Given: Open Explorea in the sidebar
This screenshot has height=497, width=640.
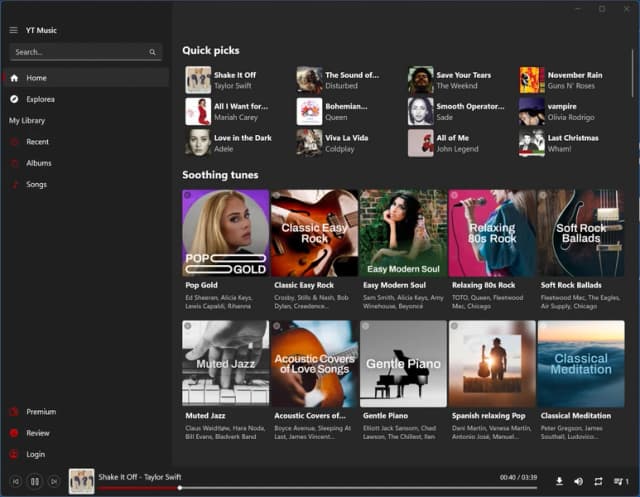Looking at the screenshot, I should (85, 99).
